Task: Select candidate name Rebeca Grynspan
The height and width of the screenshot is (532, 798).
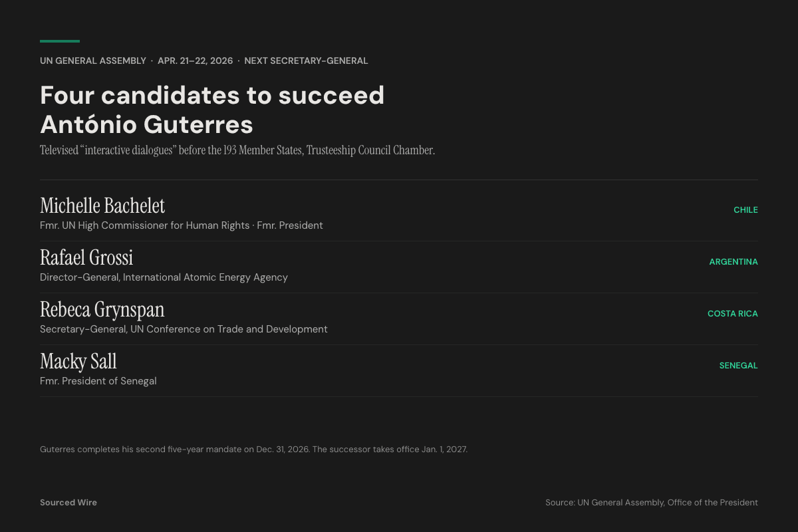Action: 102,309
